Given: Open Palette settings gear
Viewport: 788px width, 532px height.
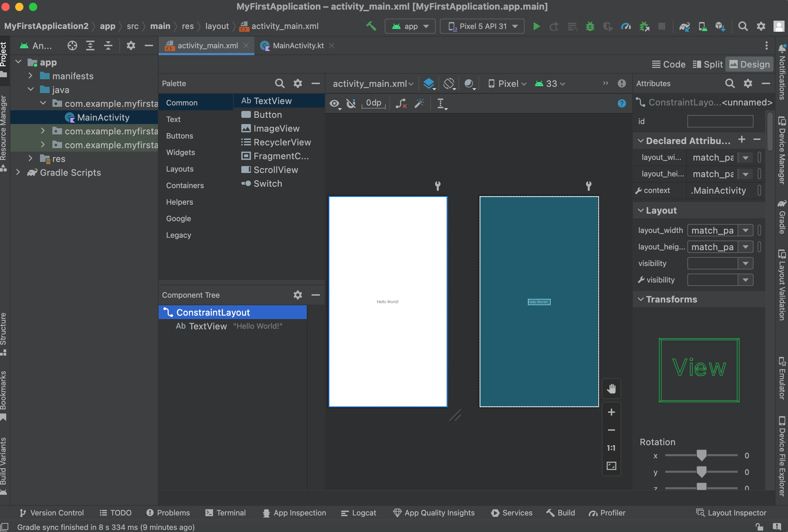Looking at the screenshot, I should click(x=298, y=83).
